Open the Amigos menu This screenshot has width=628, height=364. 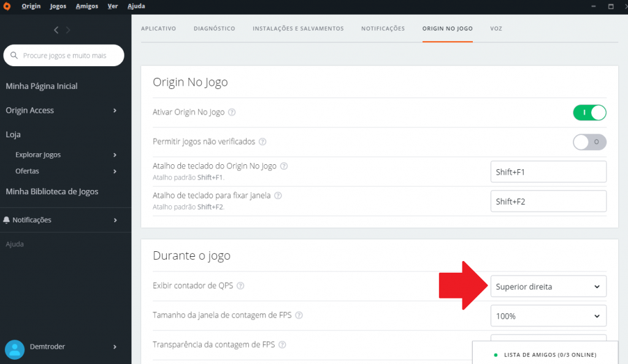(x=87, y=6)
